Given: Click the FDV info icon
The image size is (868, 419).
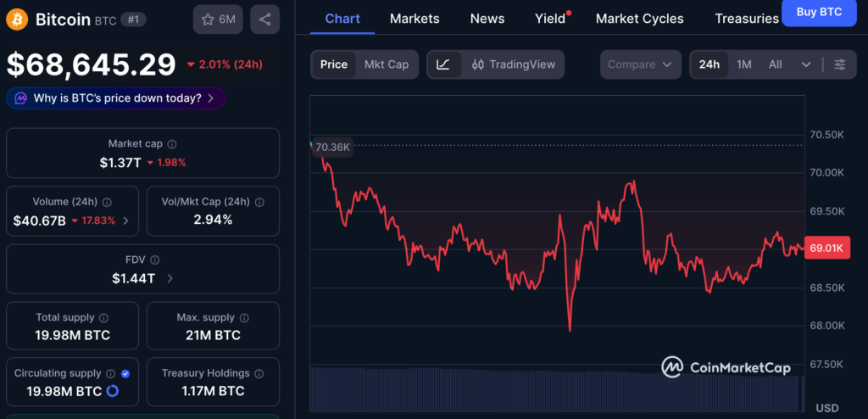Looking at the screenshot, I should (x=155, y=260).
